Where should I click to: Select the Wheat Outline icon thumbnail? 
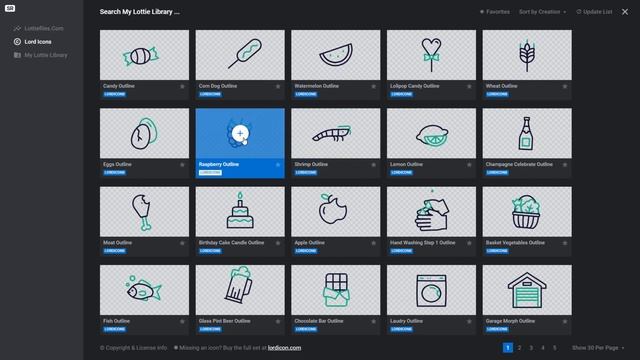pyautogui.click(x=527, y=55)
